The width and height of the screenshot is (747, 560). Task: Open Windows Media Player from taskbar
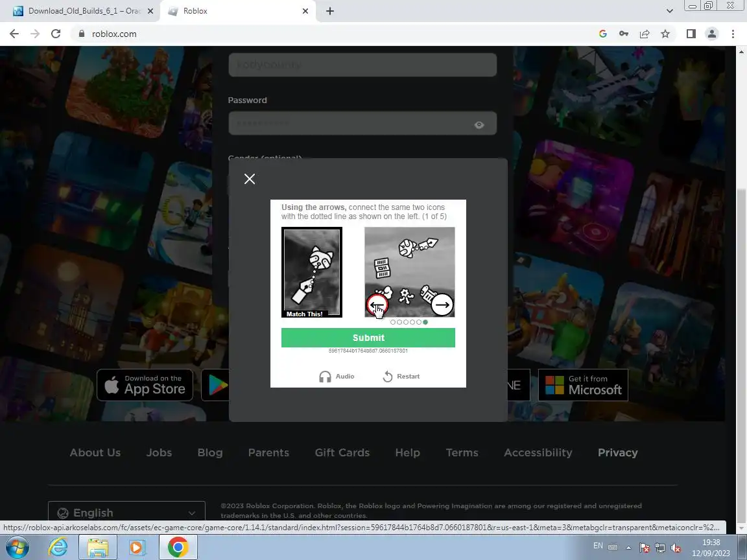coord(137,547)
